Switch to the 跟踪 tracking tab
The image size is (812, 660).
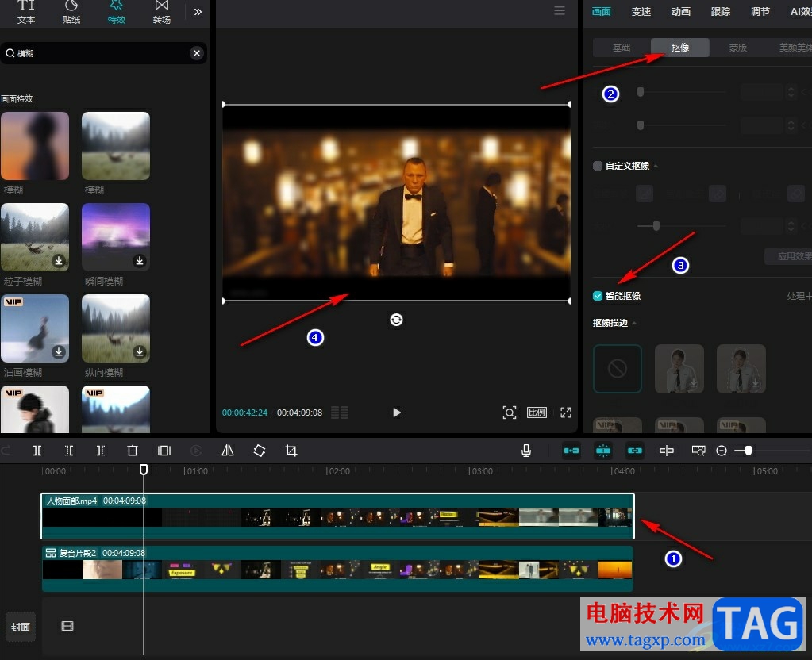point(721,11)
